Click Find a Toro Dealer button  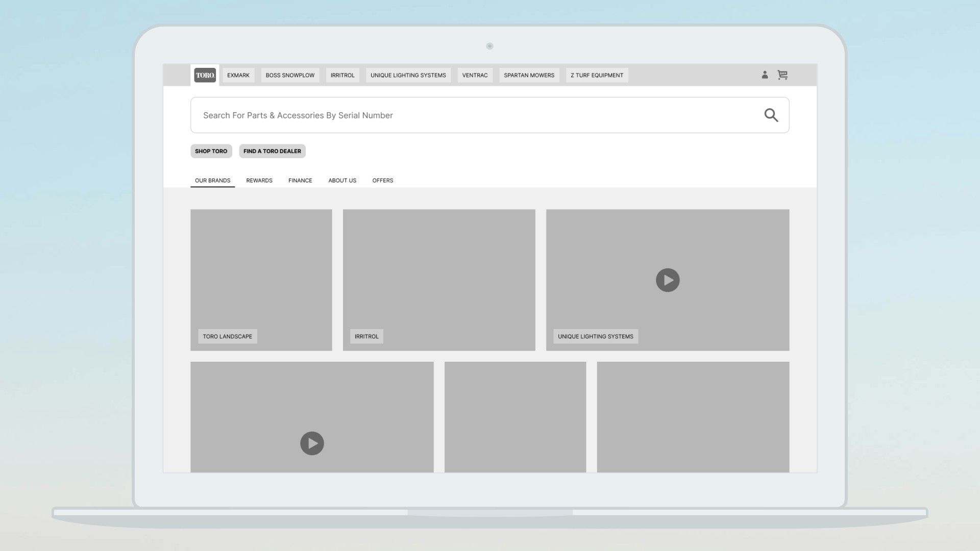(272, 151)
